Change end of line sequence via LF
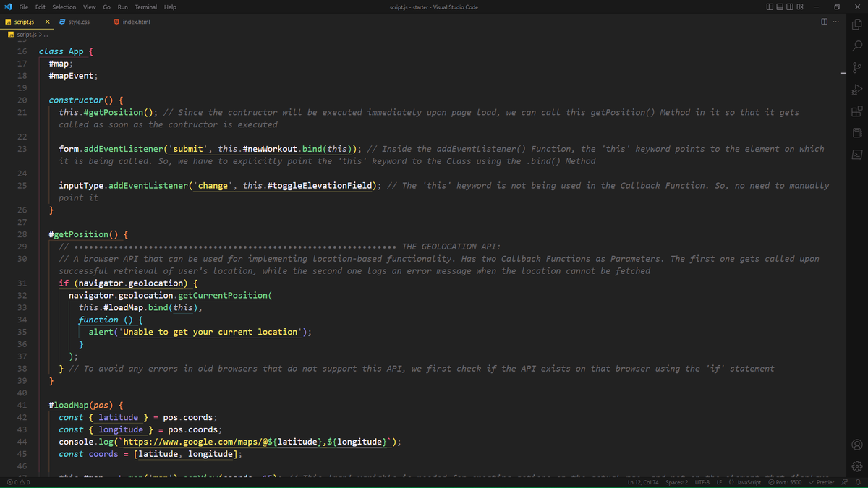Image resolution: width=868 pixels, height=488 pixels. coord(720,482)
